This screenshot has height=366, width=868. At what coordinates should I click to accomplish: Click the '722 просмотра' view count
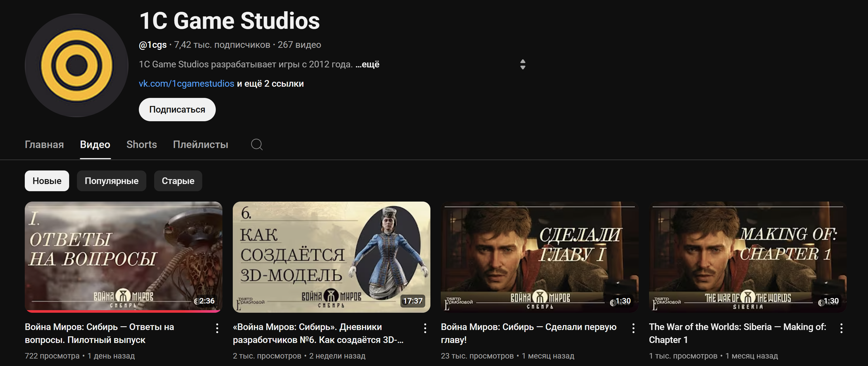coord(52,356)
